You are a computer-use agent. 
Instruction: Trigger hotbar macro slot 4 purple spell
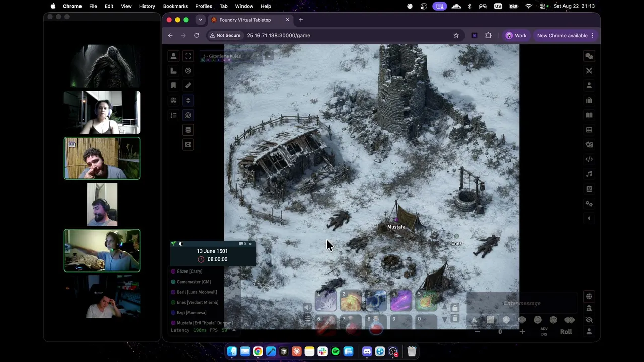coord(401,301)
